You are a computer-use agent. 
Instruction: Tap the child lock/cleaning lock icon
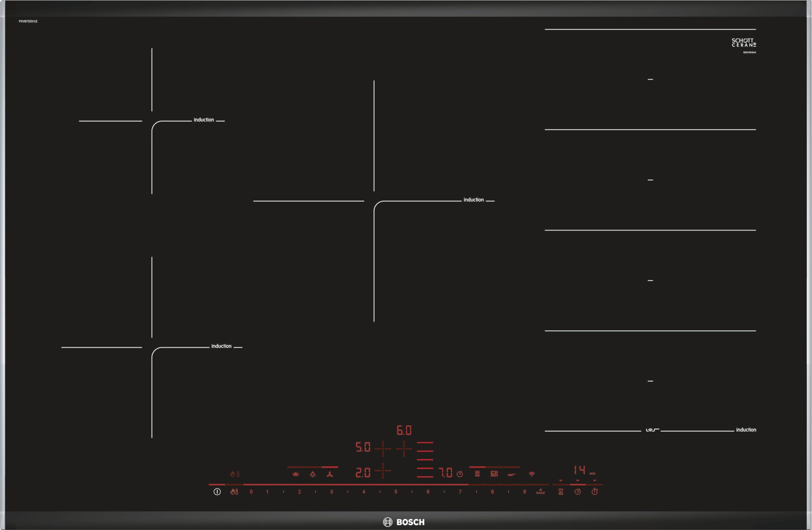pyautogui.click(x=234, y=492)
